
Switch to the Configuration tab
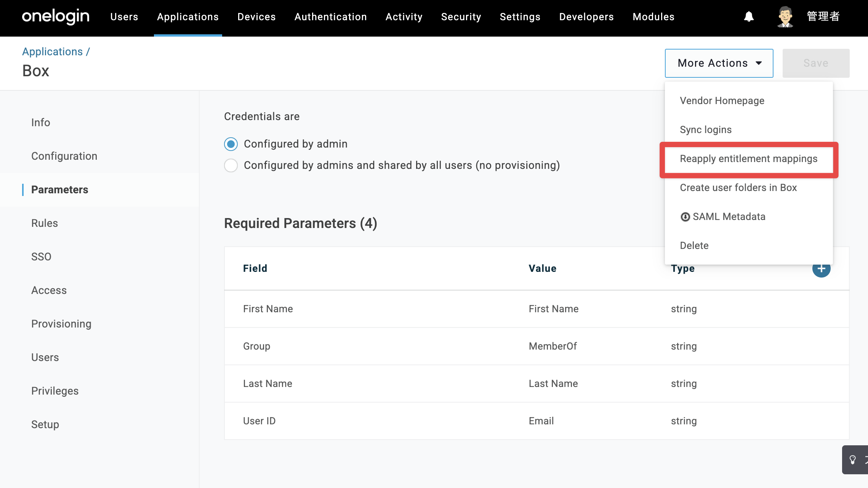64,156
